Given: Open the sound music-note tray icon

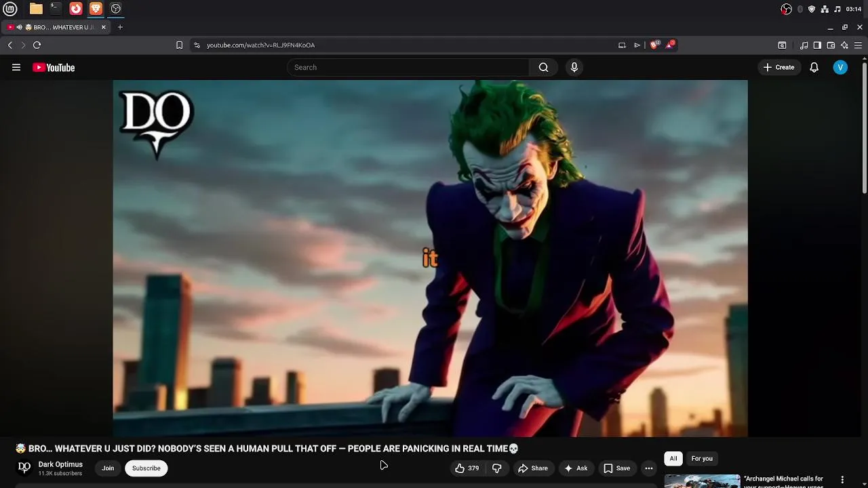Looking at the screenshot, I should [x=837, y=9].
